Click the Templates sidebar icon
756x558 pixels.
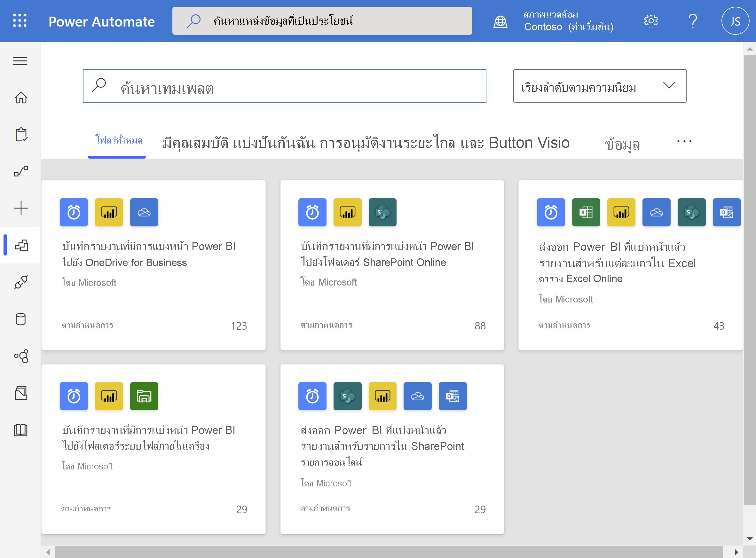pos(20,245)
